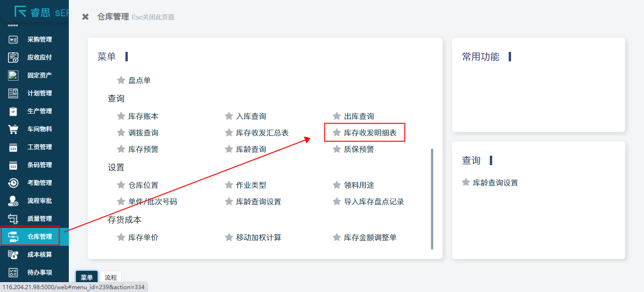Open 流程审批 stamp icon
The height and width of the screenshot is (292, 644).
(x=13, y=201)
